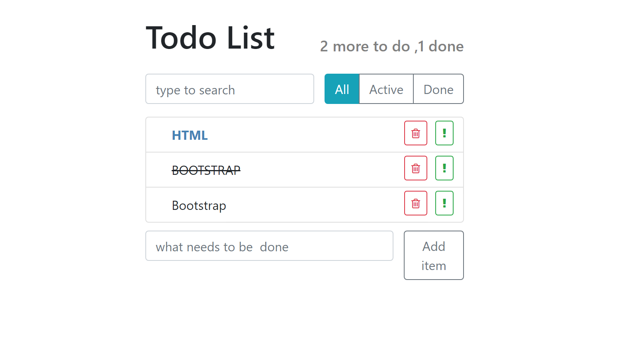Show All todo items filter

[x=342, y=89]
